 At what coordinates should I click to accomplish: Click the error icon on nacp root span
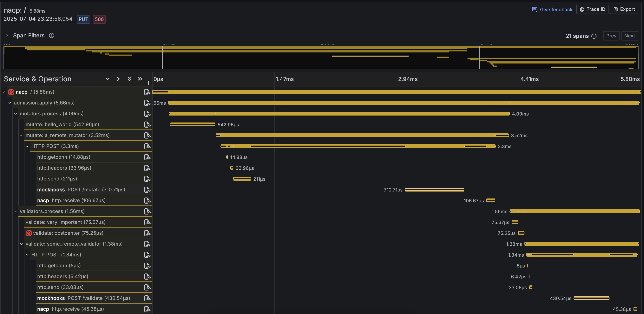(11, 92)
